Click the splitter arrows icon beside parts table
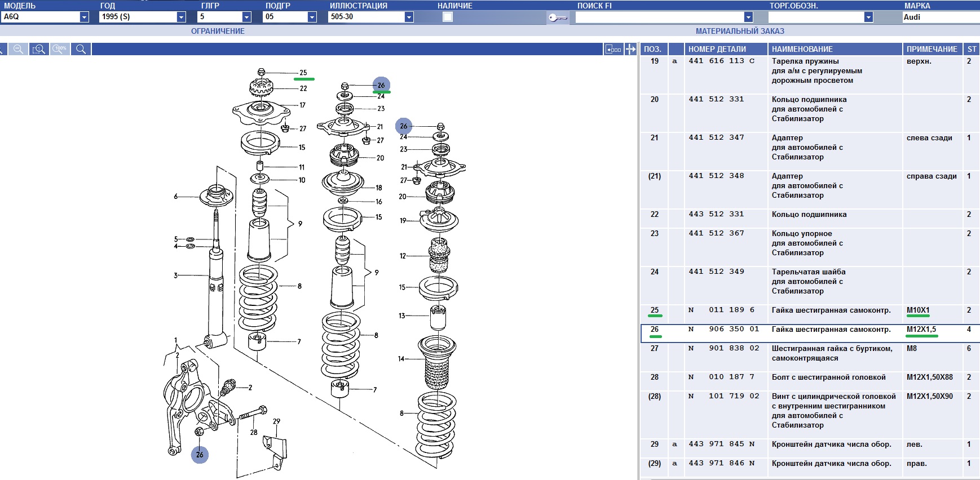 (630, 50)
